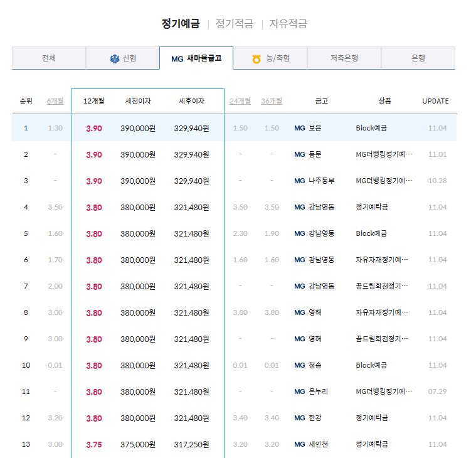Click the 금고 column header
Image resolution: width=476 pixels, height=458 pixels.
pyautogui.click(x=322, y=101)
